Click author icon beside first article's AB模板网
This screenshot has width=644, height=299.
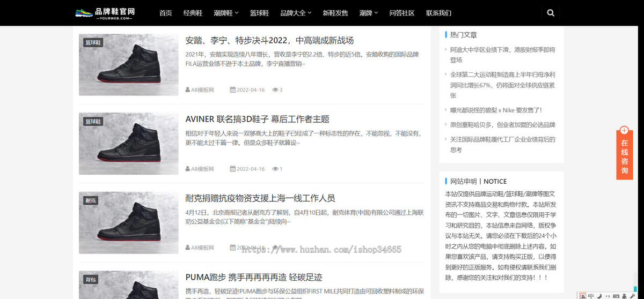coord(188,90)
